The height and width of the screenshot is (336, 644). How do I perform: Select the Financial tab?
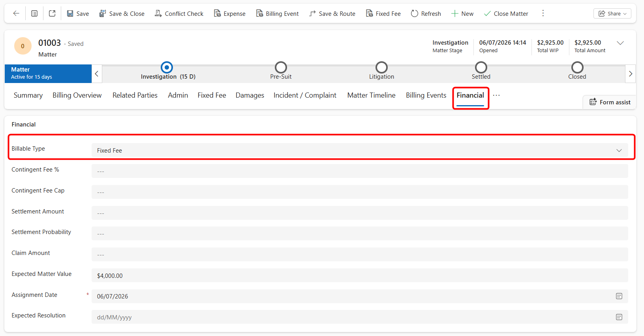pyautogui.click(x=470, y=95)
